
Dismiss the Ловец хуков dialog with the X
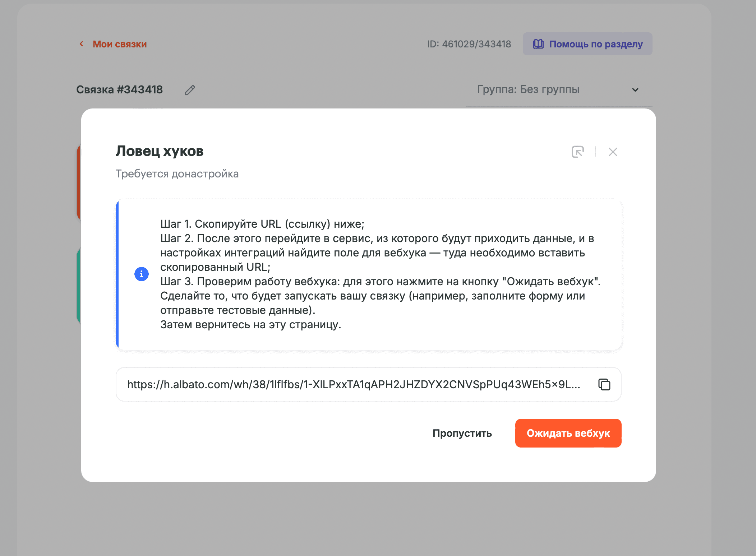612,152
